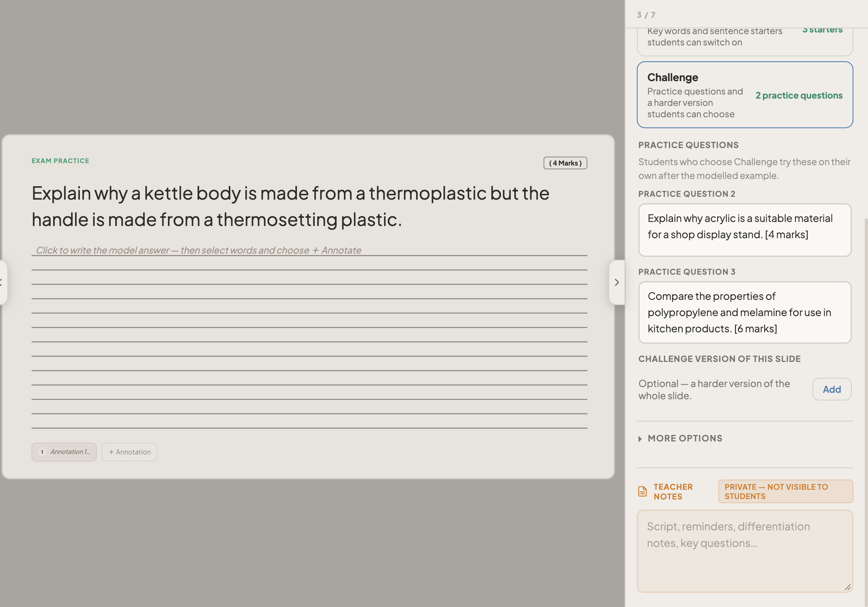Click the 2 practice questions count
The width and height of the screenshot is (868, 607).
(x=799, y=95)
